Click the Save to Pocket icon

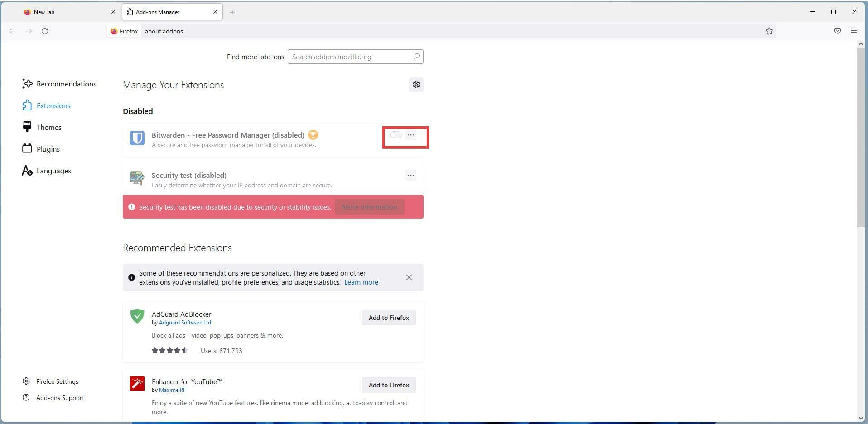(x=838, y=31)
